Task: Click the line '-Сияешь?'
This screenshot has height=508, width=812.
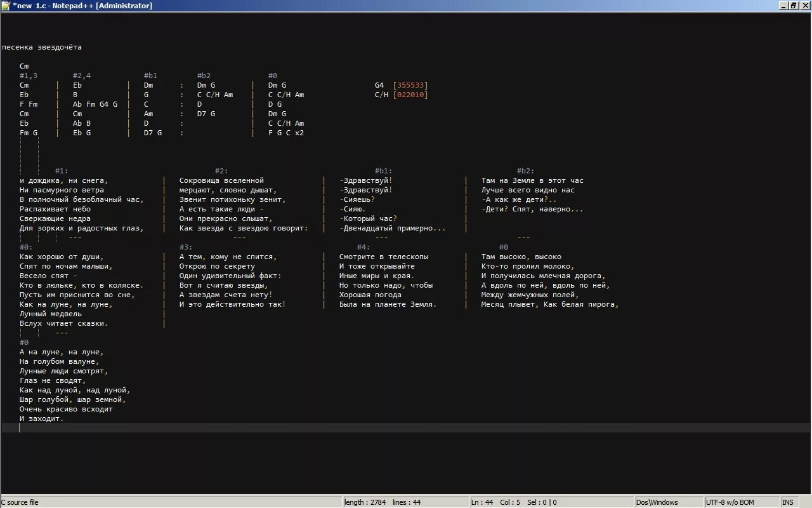Action: point(357,199)
